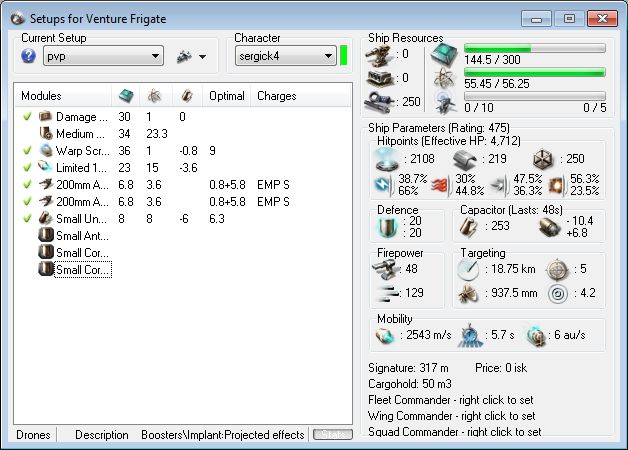Screen dimensions: 628x450
Task: Click EMP S charge of second 200mm gun
Action: (273, 201)
